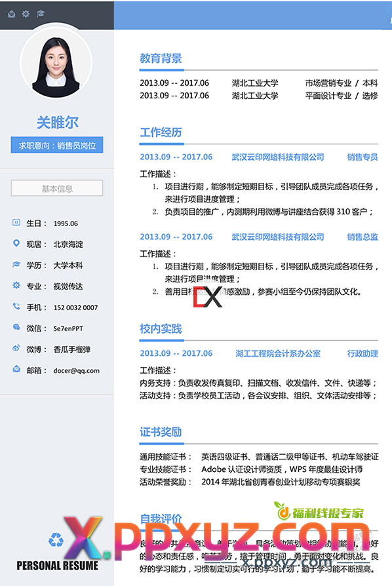Click the gear icon in top dark bar
The height and width of the screenshot is (586, 392).
pos(26,14)
